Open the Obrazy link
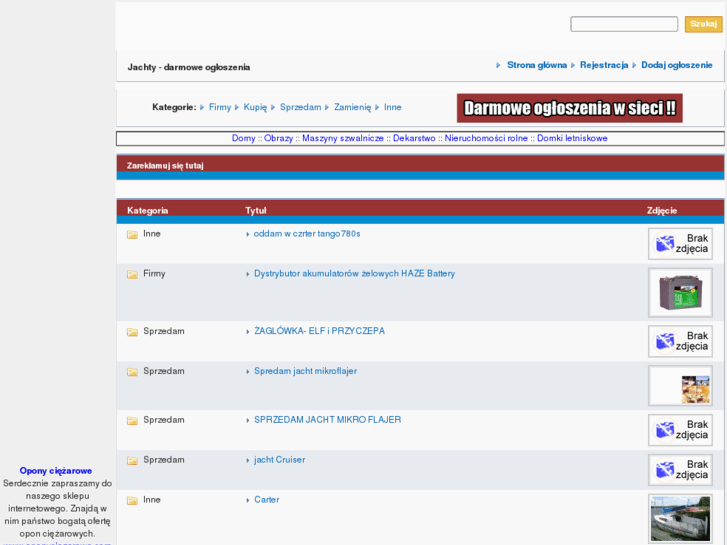Screen dimensions: 727x545 tap(278, 138)
